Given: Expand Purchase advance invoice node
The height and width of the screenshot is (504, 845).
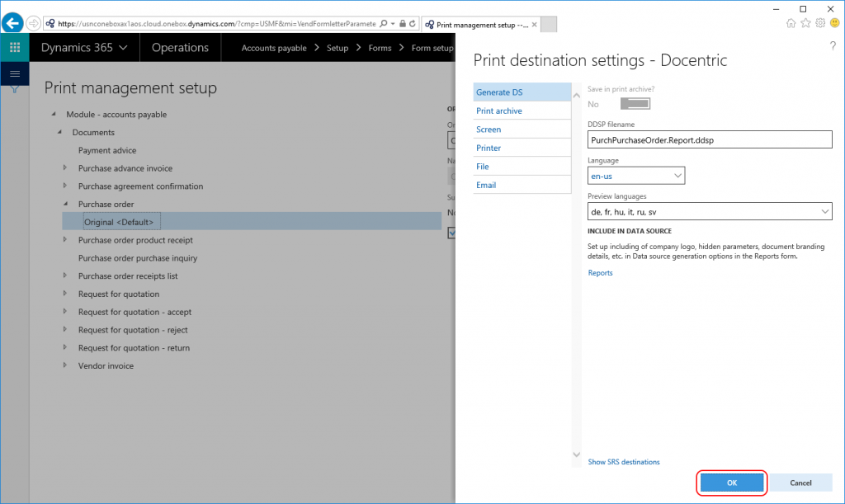Looking at the screenshot, I should coord(65,168).
